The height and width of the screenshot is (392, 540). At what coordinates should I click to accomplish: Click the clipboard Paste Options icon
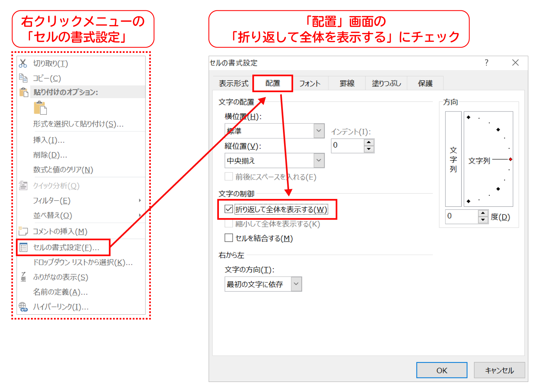tap(23, 92)
